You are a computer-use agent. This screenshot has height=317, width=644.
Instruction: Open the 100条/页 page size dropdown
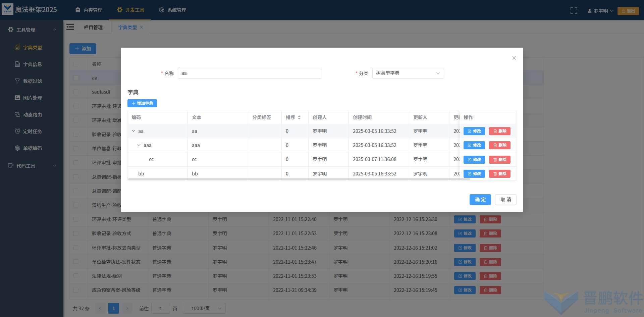pos(204,308)
